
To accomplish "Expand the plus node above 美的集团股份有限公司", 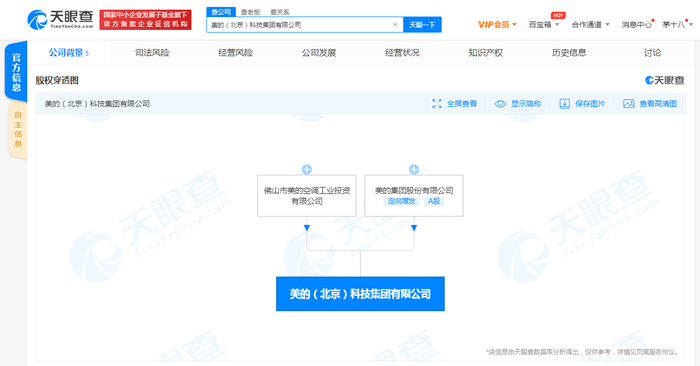I will [414, 170].
